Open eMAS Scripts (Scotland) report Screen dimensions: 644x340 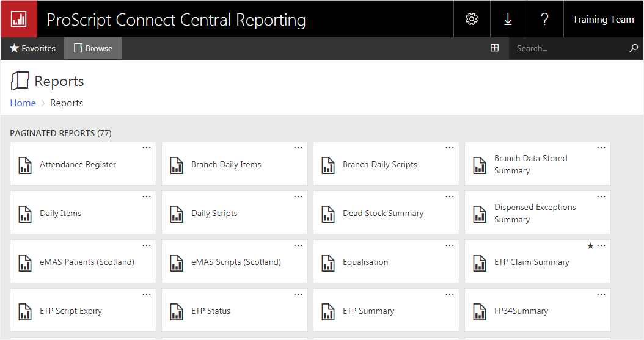coord(235,261)
